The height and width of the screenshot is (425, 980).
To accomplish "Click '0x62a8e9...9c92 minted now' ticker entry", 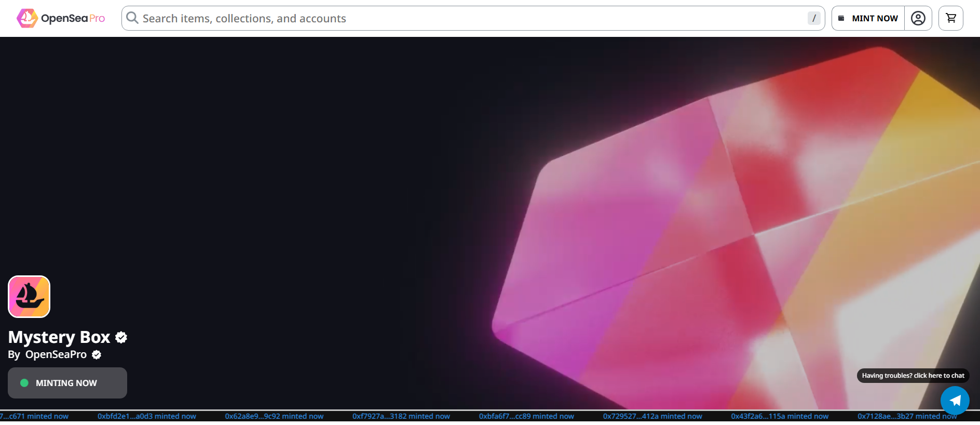I will click(274, 416).
